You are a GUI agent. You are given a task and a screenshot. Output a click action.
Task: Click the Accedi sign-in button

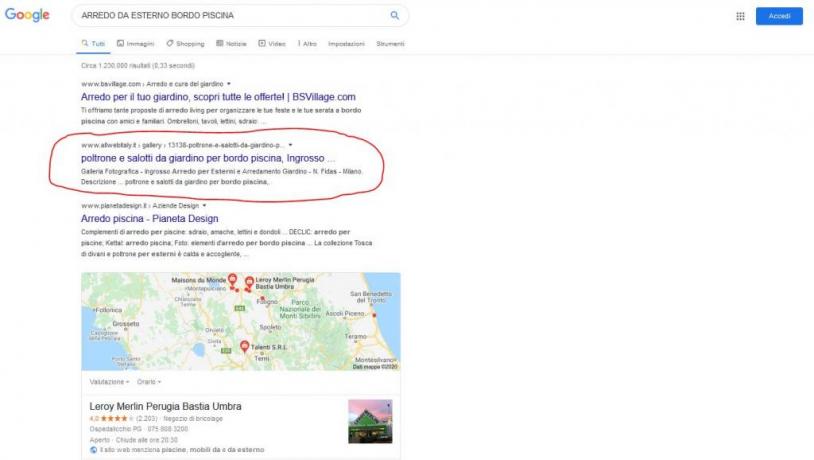(x=779, y=16)
